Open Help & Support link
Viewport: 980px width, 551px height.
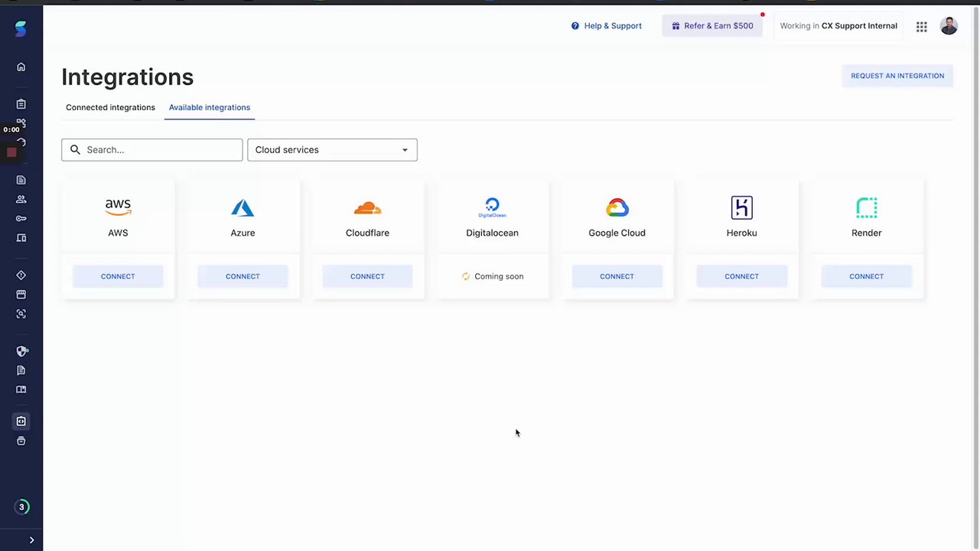[x=606, y=26]
